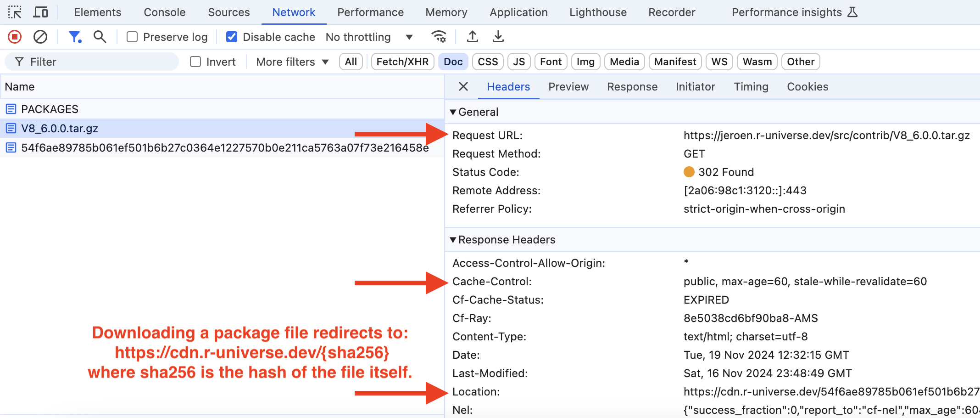The image size is (980, 418).
Task: Select the Fetch/XHR filter button
Action: pos(402,62)
